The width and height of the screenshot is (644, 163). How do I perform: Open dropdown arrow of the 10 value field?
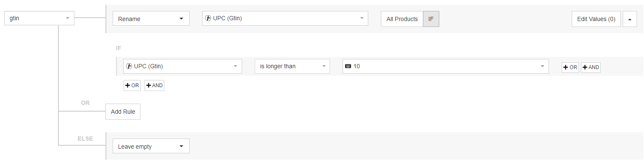click(x=542, y=67)
